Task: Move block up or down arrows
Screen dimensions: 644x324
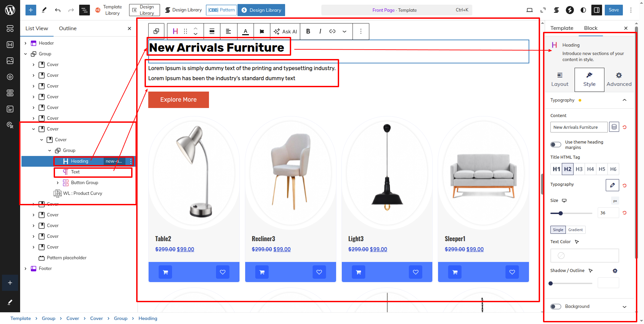Action: [x=196, y=31]
